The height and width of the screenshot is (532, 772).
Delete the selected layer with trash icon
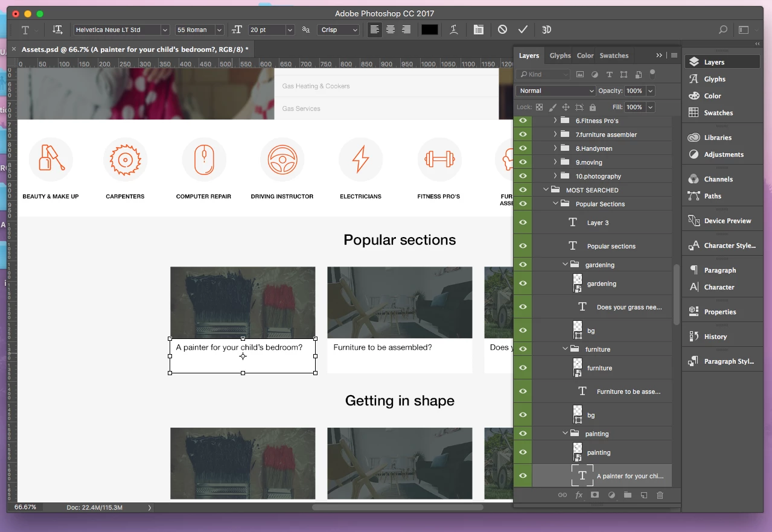(660, 495)
